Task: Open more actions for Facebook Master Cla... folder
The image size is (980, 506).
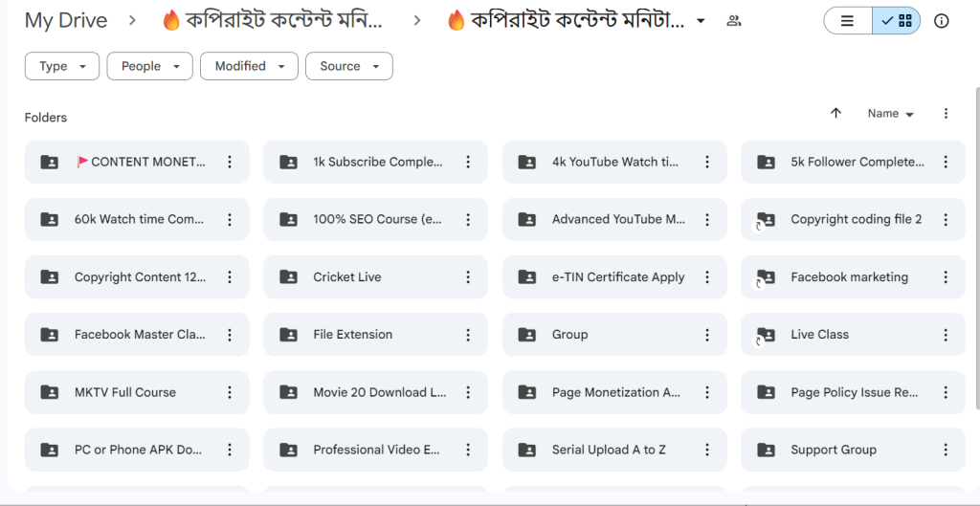Action: click(x=230, y=334)
